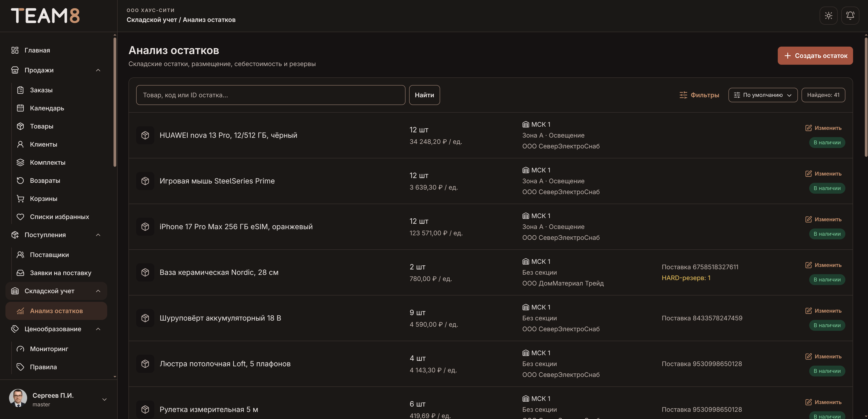This screenshot has width=868, height=419.
Task: Click the Найти search button
Action: 424,95
